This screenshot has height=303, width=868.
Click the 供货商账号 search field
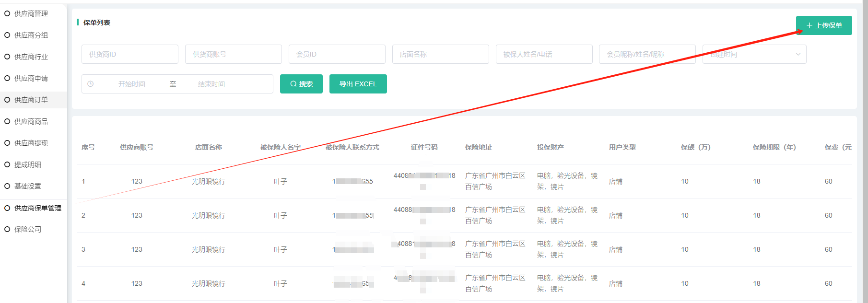click(234, 54)
